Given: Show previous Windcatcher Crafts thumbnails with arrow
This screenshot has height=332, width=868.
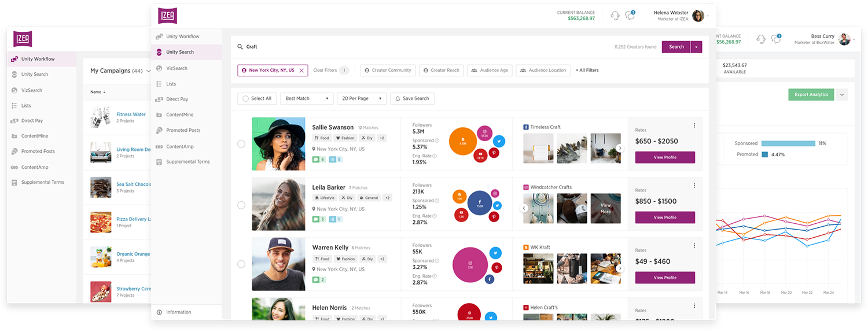Looking at the screenshot, I should pos(524,208).
